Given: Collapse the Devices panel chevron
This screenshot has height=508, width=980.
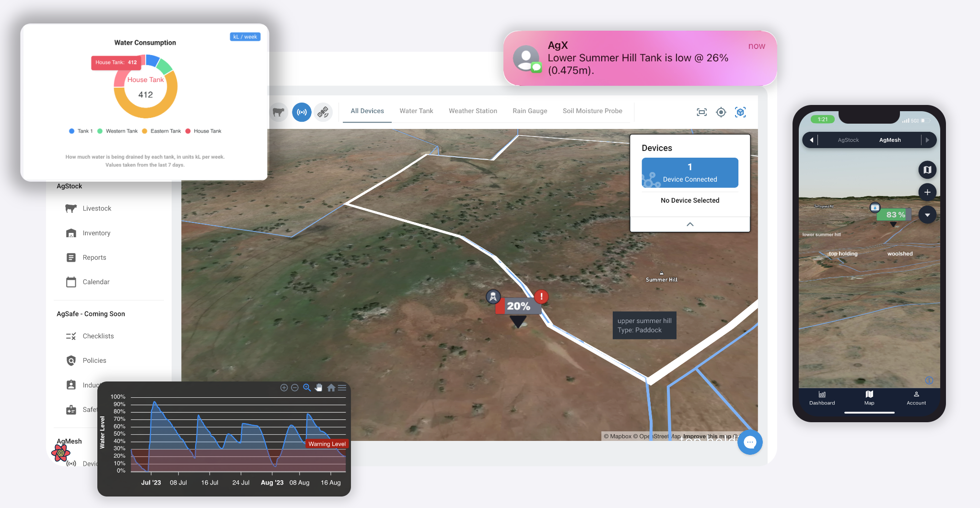Looking at the screenshot, I should 690,224.
